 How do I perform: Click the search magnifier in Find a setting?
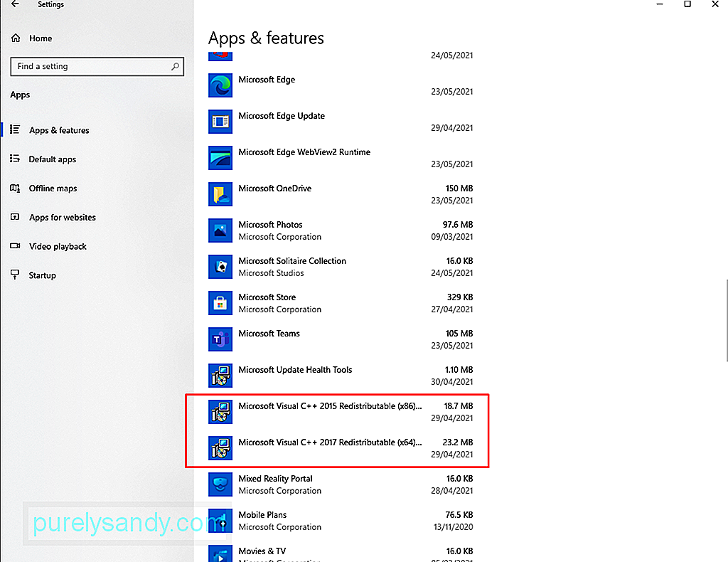[x=175, y=66]
